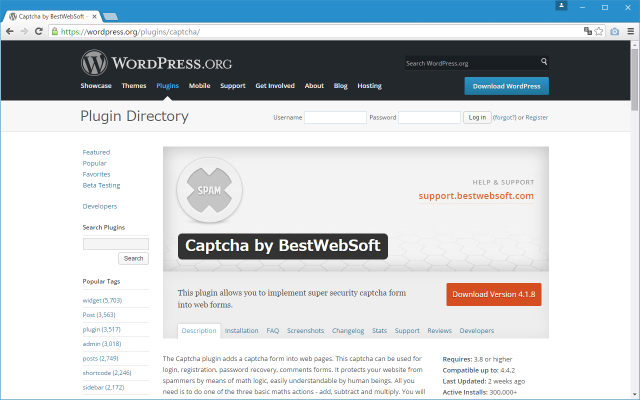Click the browser forward arrow
The width and height of the screenshot is (640, 400).
[x=24, y=31]
